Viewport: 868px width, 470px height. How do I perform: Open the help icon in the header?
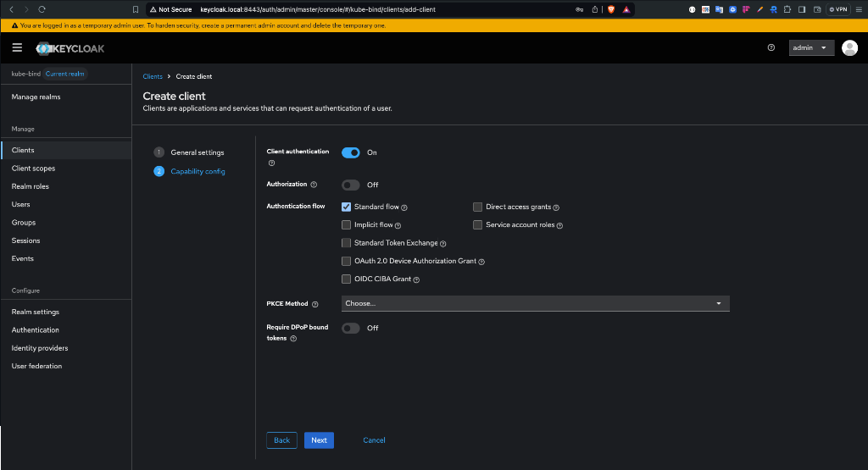(771, 47)
